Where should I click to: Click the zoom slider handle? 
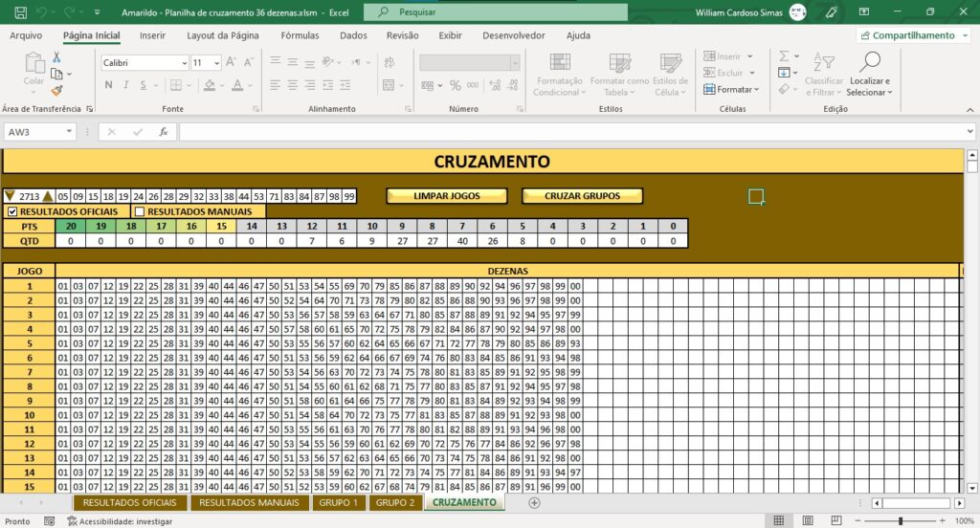[x=901, y=520]
